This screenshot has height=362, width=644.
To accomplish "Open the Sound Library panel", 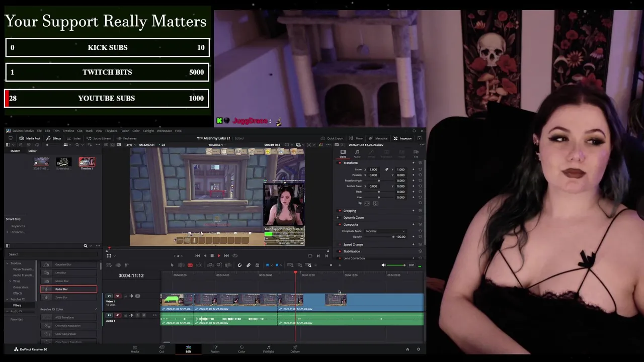I will pyautogui.click(x=99, y=138).
